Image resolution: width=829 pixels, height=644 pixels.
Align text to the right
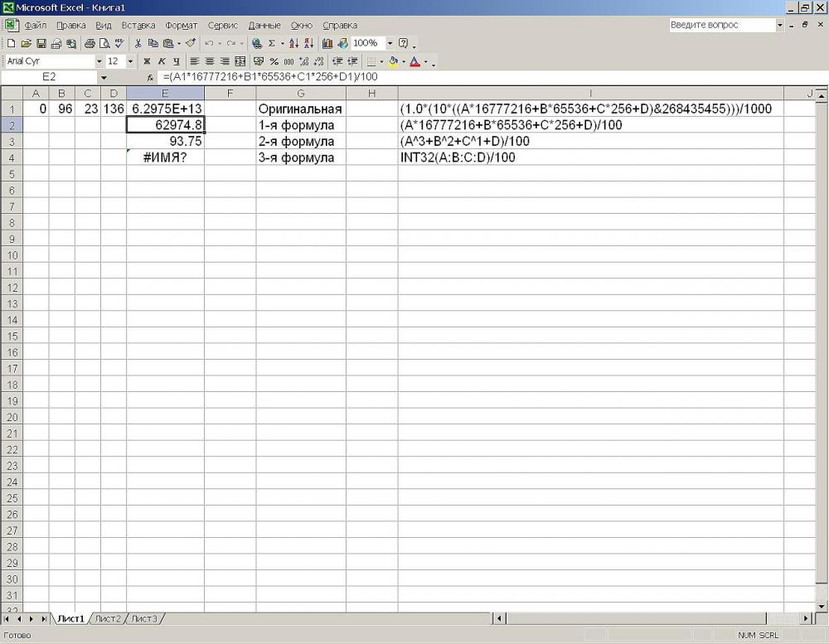click(225, 61)
